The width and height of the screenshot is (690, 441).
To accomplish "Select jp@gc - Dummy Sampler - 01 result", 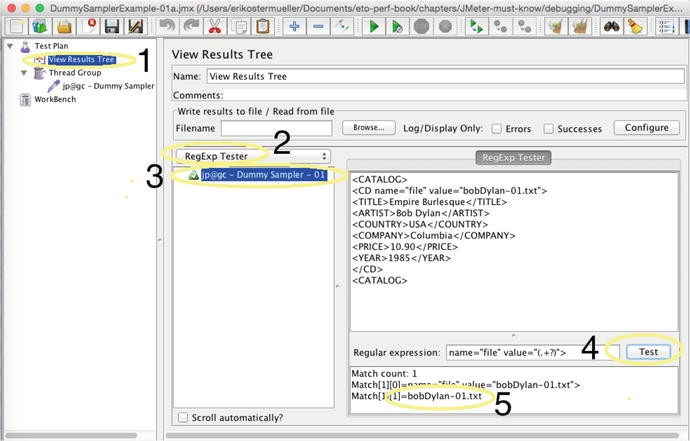I will [264, 175].
